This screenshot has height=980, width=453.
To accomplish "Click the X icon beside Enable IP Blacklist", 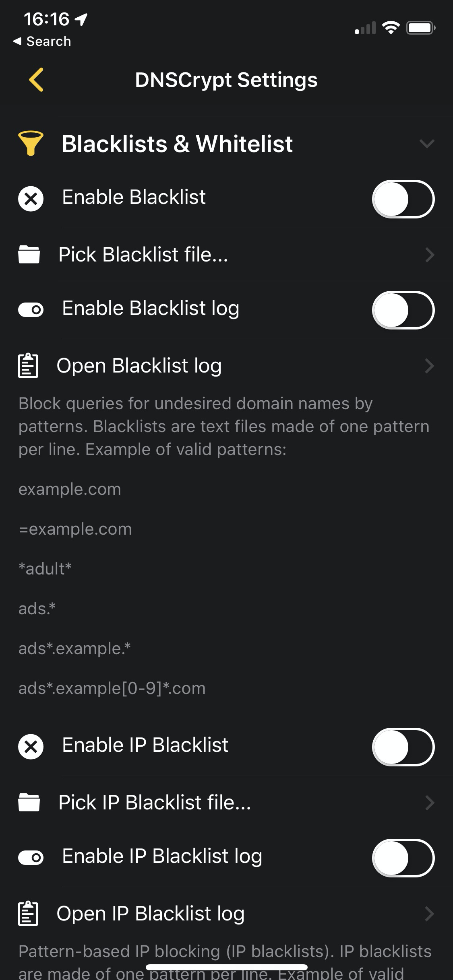I will point(31,747).
